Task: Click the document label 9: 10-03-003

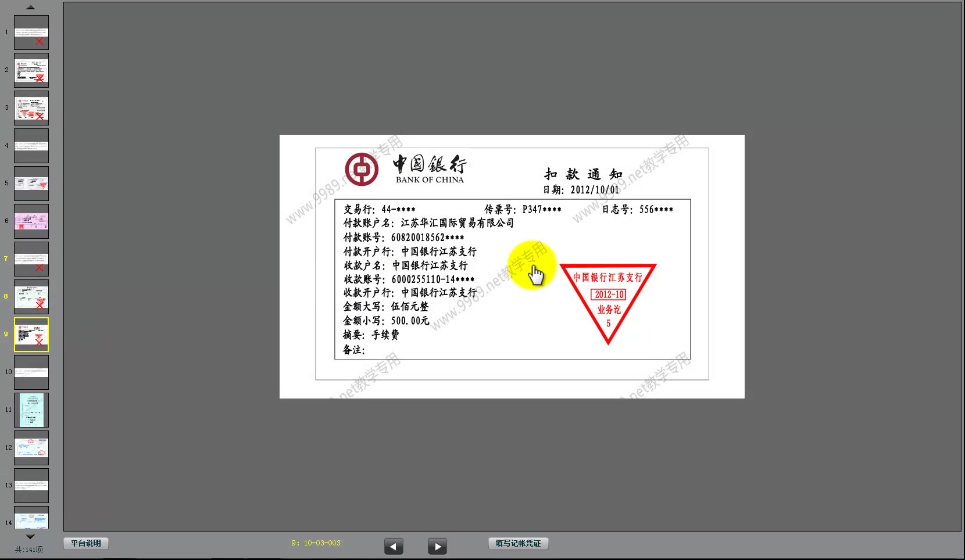Action: point(316,543)
